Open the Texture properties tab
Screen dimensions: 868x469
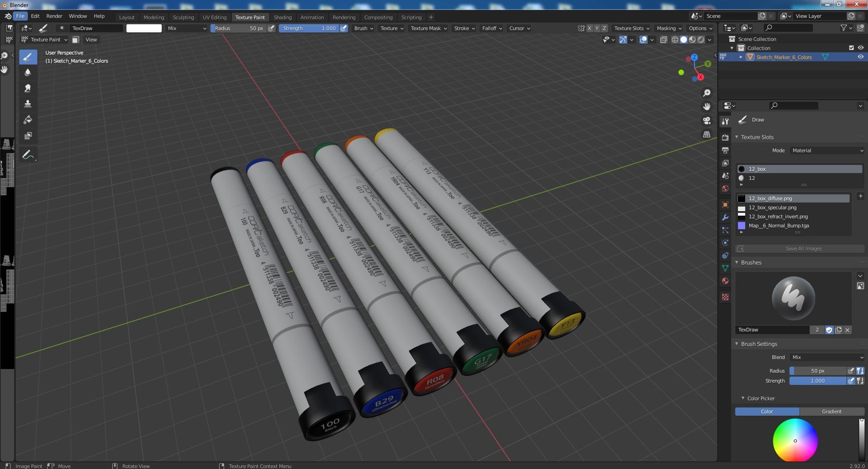pyautogui.click(x=725, y=297)
